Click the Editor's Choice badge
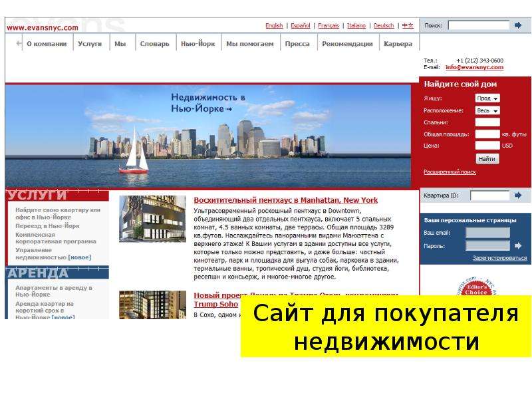Screen dimensions: 532x399 pyautogui.click(x=475, y=287)
